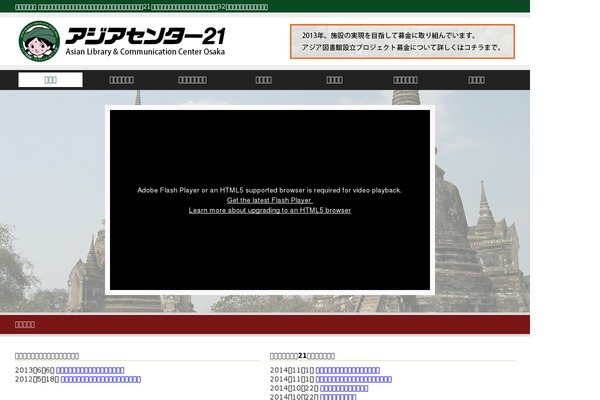This screenshot has height=400, width=600.
Task: Click the アジアセンター21 site title
Action: pyautogui.click(x=145, y=36)
